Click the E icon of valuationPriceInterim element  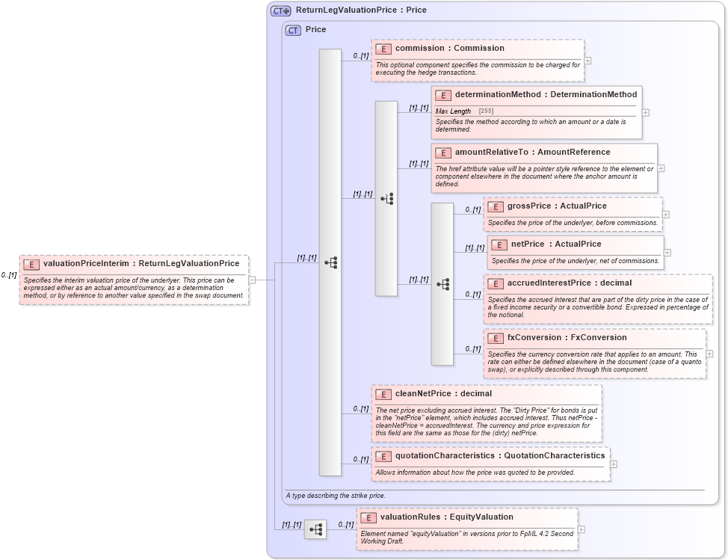(31, 264)
